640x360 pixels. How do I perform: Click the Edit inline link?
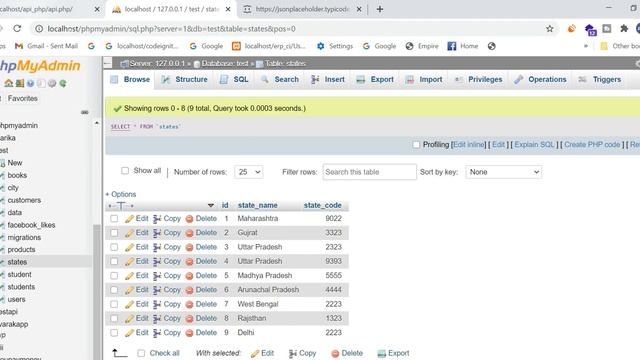[x=469, y=144]
